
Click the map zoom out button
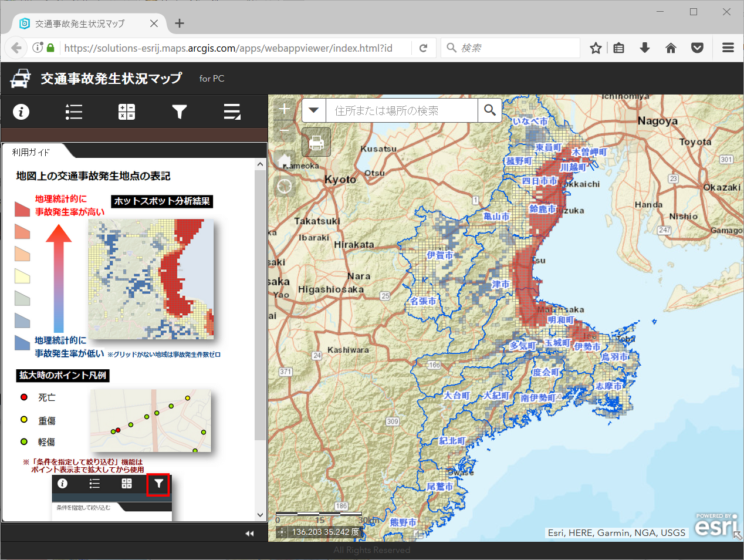[285, 130]
